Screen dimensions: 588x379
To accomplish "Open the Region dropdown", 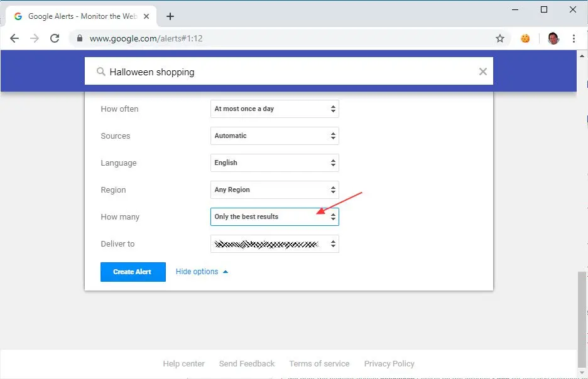I will pyautogui.click(x=275, y=189).
